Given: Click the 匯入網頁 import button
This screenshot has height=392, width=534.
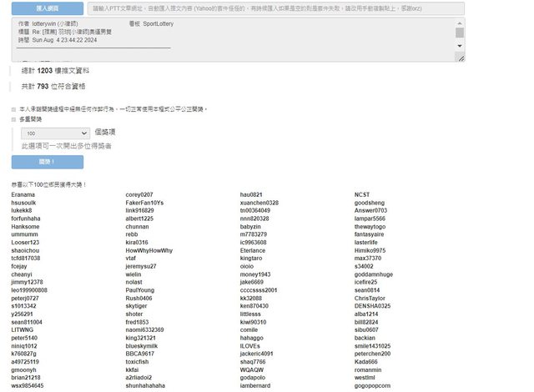Looking at the screenshot, I should tap(48, 8).
